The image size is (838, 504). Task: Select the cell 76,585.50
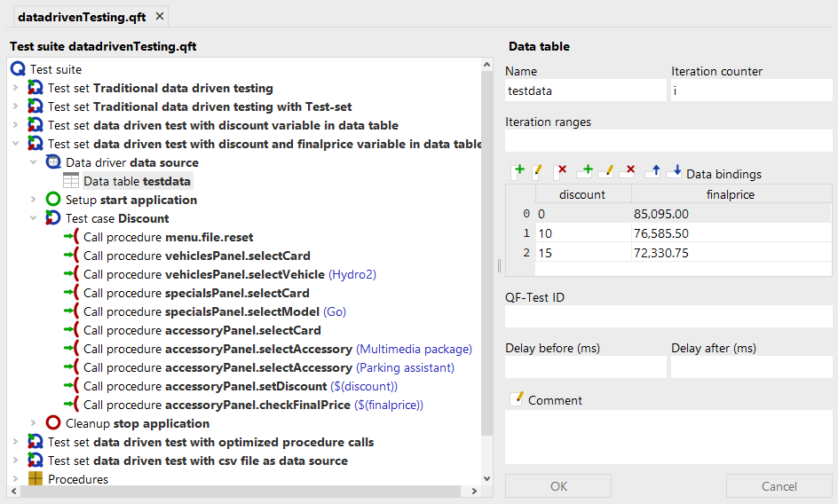(731, 233)
